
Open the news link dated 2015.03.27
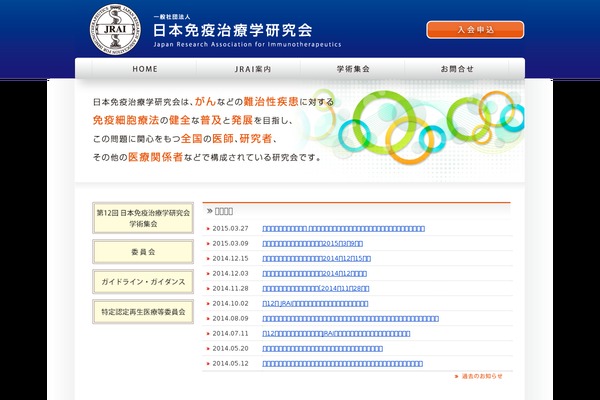tap(344, 229)
